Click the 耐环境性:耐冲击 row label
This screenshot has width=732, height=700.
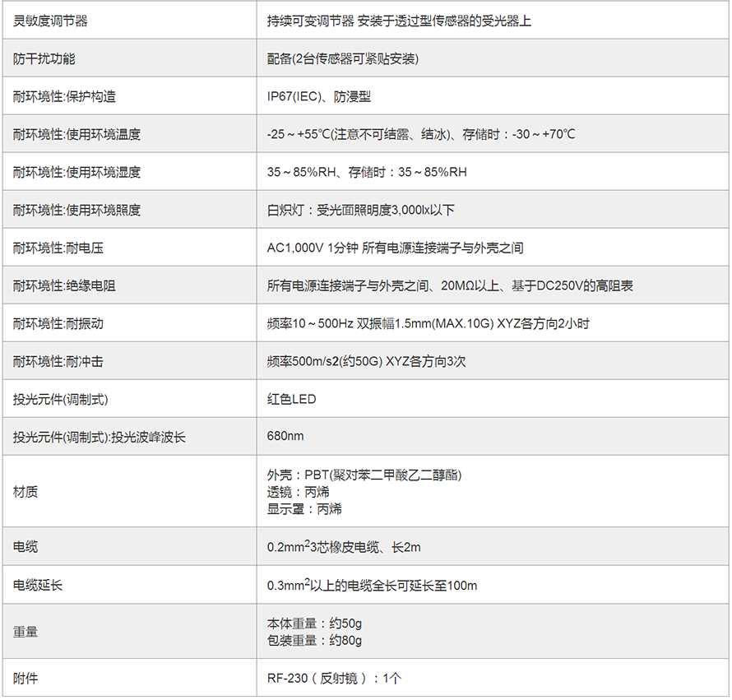[x=58, y=361]
